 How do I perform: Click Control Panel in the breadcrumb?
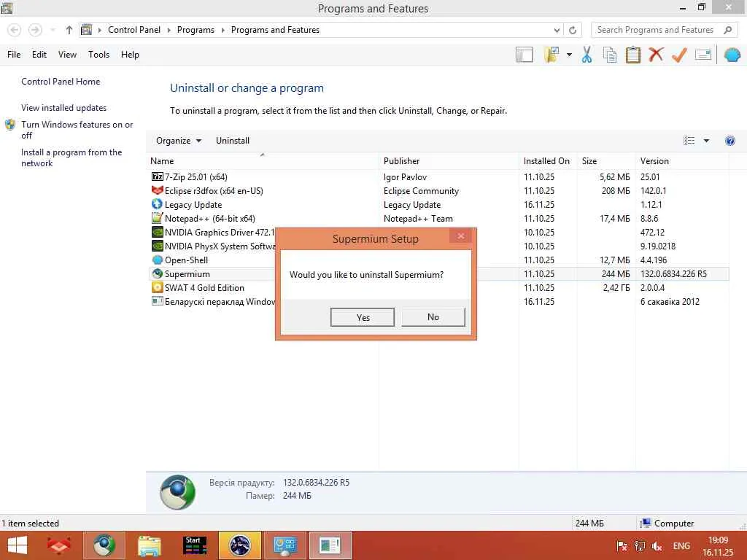click(134, 30)
